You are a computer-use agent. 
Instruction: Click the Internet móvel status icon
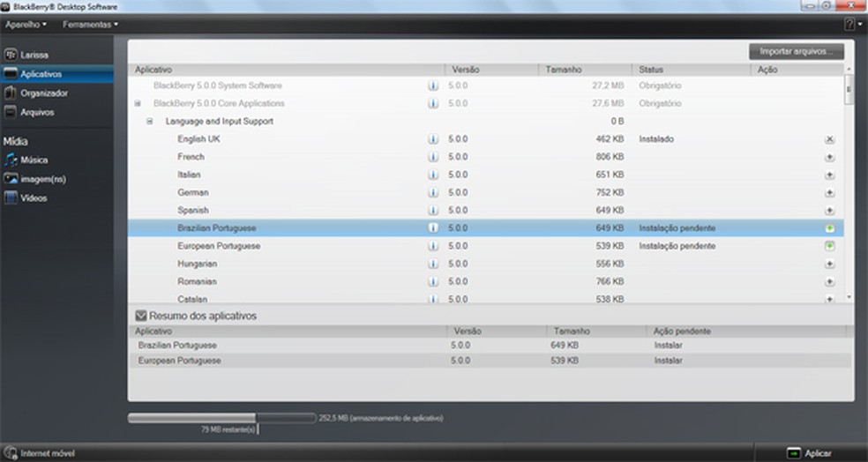(10, 453)
